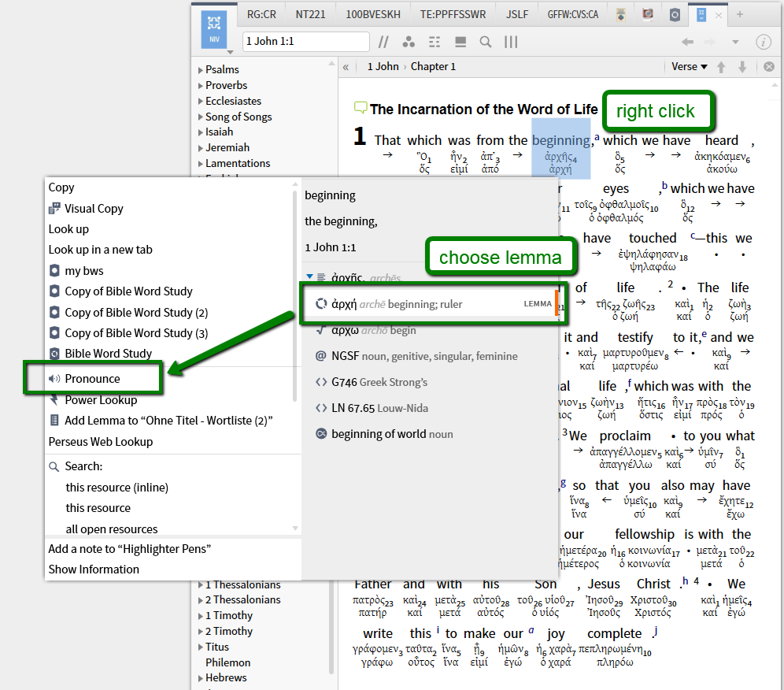The image size is (784, 690).
Task: Click the reading view panel icon
Action: [460, 42]
